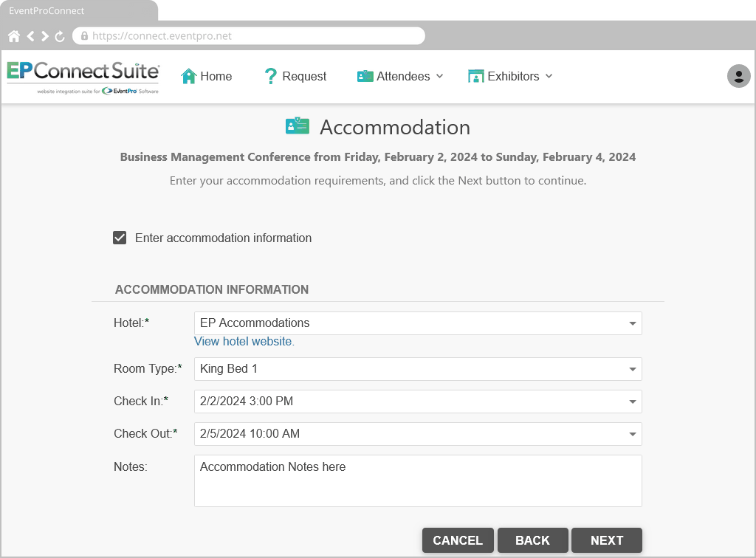Click the Notes text area
This screenshot has width=756, height=558.
pyautogui.click(x=418, y=481)
